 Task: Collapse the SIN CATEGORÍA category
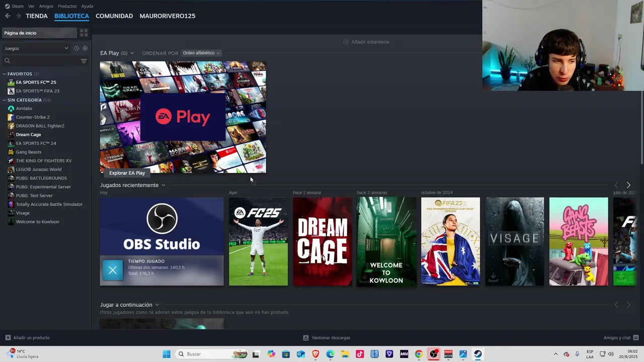pyautogui.click(x=5, y=100)
